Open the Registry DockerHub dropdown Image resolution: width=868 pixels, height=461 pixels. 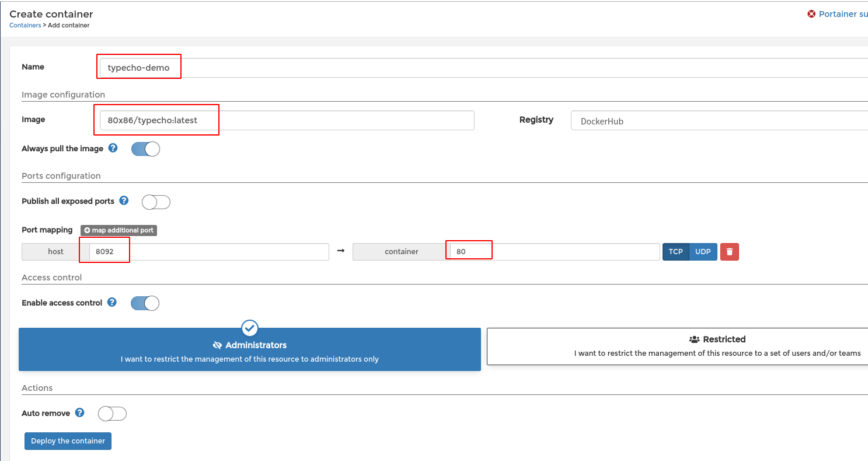tap(718, 121)
